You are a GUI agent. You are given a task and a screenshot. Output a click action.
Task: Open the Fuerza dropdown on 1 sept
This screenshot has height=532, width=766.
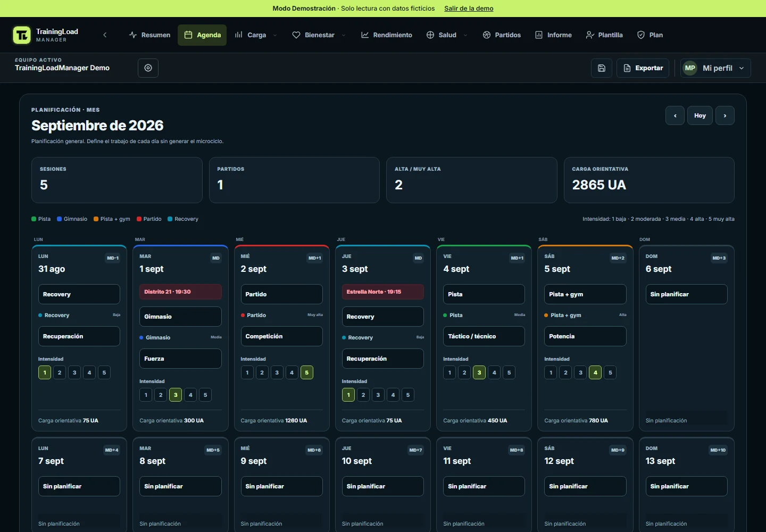click(x=180, y=359)
